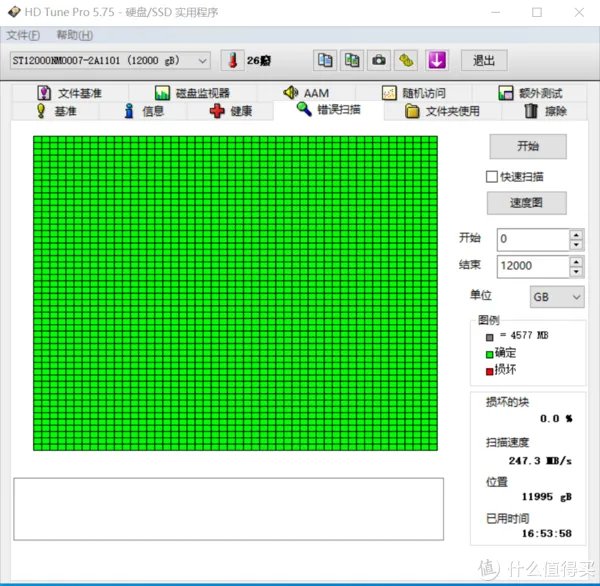
Task: Switch to the 信息 tab
Action: [143, 111]
